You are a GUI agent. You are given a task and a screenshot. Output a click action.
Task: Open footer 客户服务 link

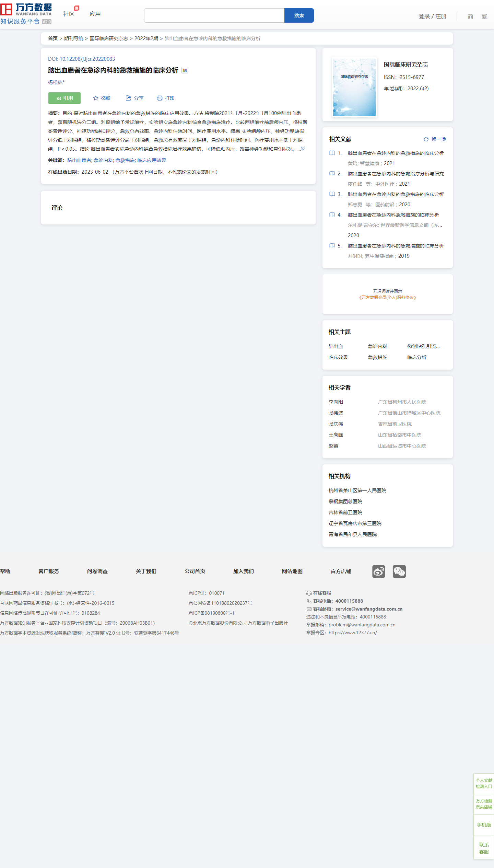(49, 571)
